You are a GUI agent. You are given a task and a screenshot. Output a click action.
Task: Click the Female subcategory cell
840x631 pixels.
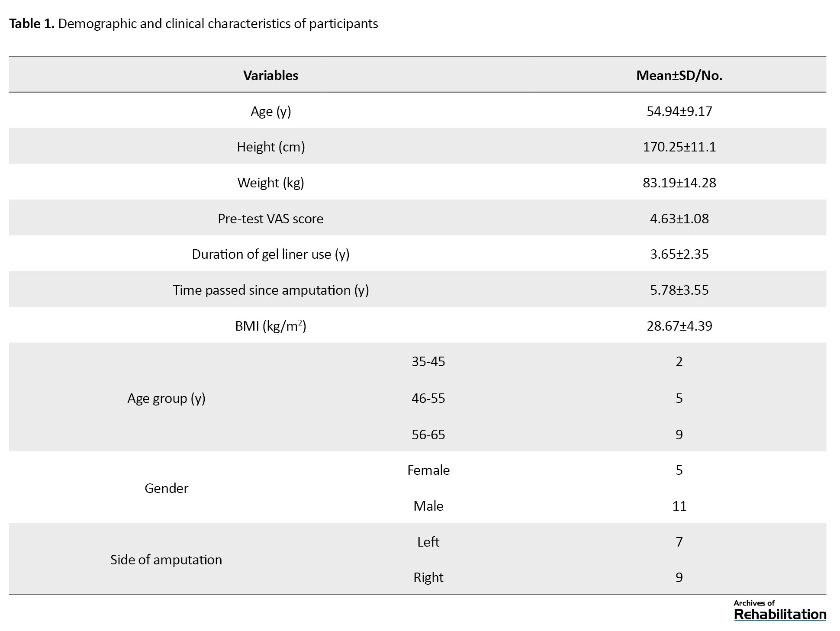pyautogui.click(x=428, y=470)
